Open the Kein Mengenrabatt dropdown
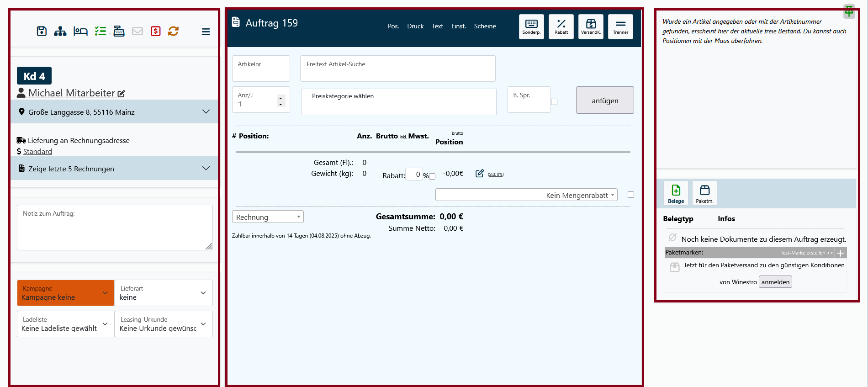868x387 pixels. pyautogui.click(x=526, y=195)
